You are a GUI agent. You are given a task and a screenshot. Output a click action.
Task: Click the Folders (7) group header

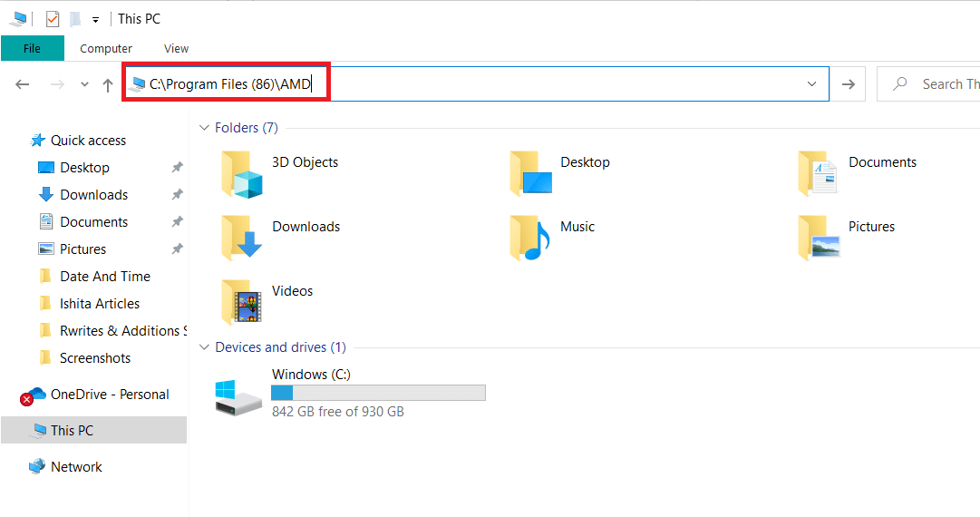tap(247, 128)
